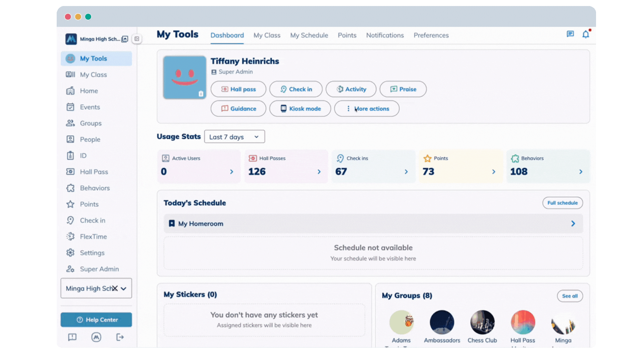Click the Full schedule button
This screenshot has width=644, height=362.
562,203
